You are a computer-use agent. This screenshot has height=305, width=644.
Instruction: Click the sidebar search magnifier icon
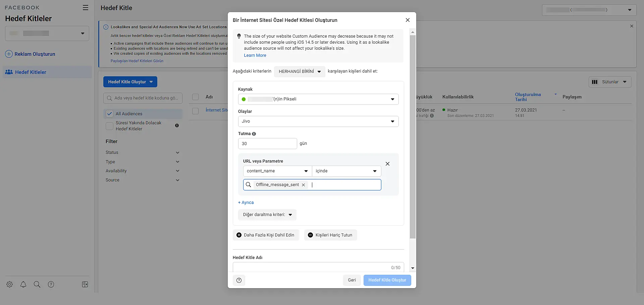coord(37,285)
